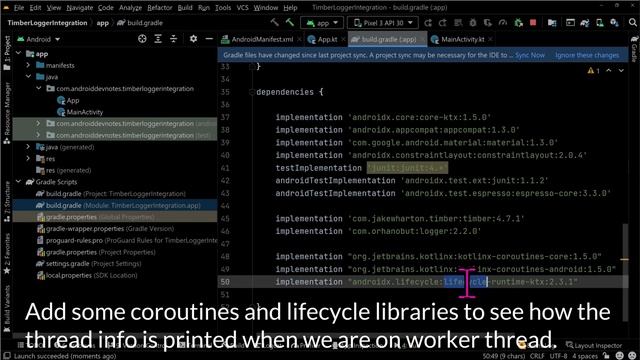Open the Android view dropdown
The width and height of the screenshot is (640, 360).
tap(39, 39)
